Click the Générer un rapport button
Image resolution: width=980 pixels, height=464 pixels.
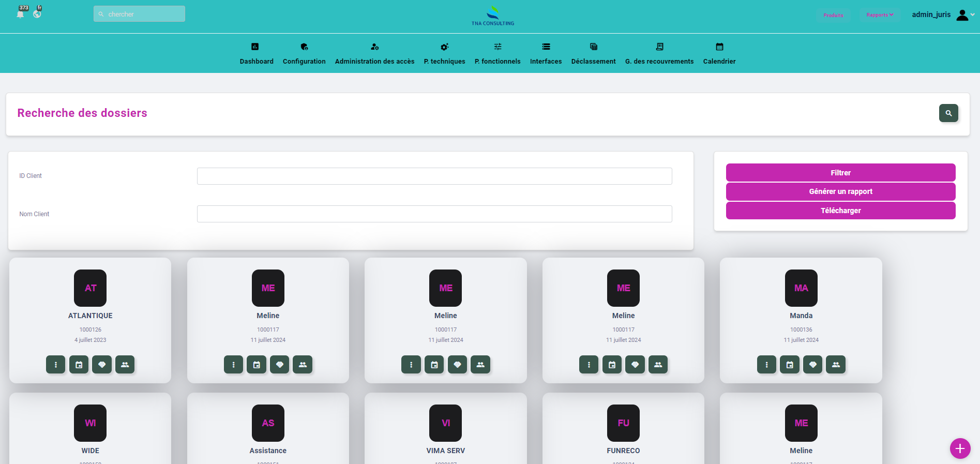click(x=840, y=191)
